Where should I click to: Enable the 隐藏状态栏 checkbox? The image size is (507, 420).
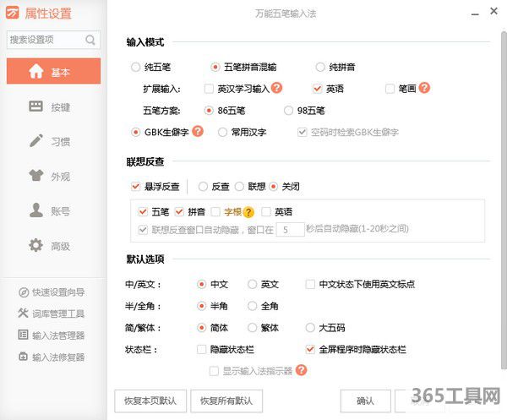201,349
